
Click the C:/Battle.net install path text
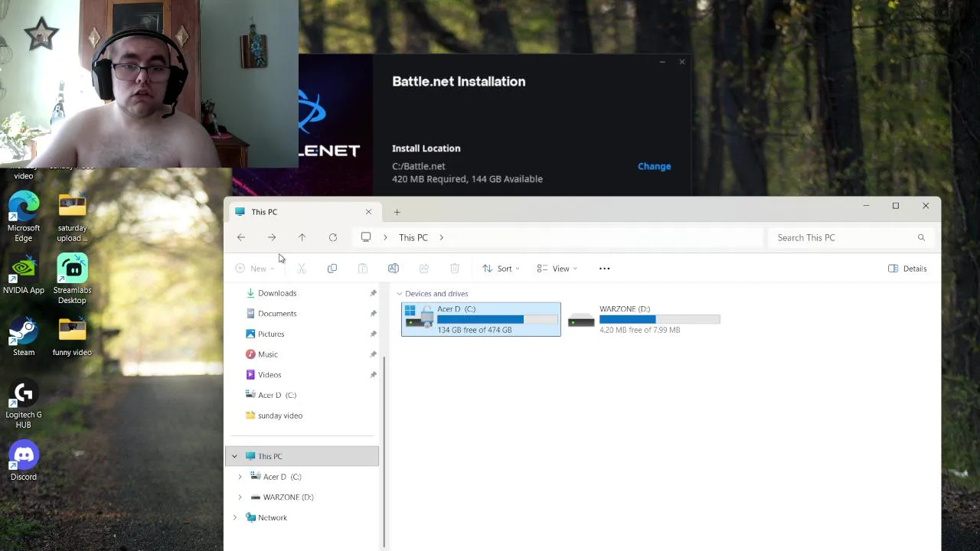click(x=418, y=166)
